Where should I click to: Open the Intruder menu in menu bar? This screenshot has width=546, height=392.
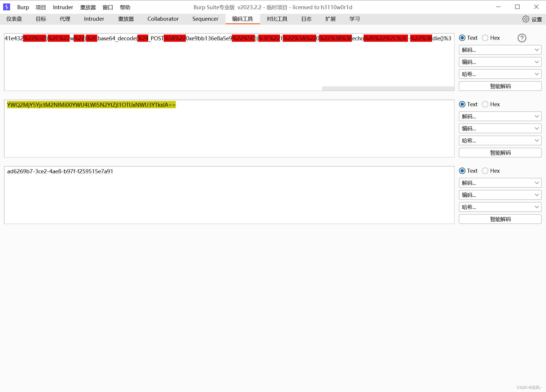63,7
